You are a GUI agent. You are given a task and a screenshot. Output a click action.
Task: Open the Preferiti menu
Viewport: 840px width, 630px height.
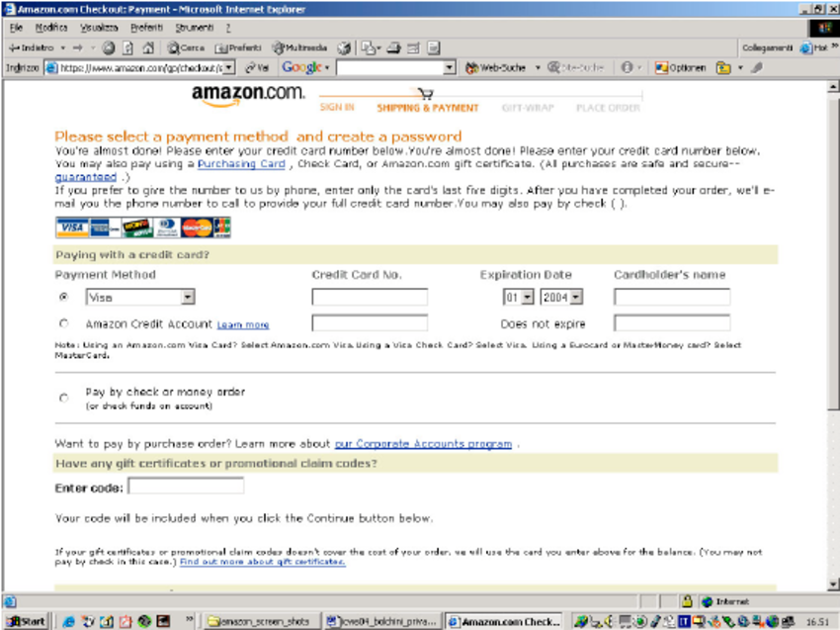146,28
